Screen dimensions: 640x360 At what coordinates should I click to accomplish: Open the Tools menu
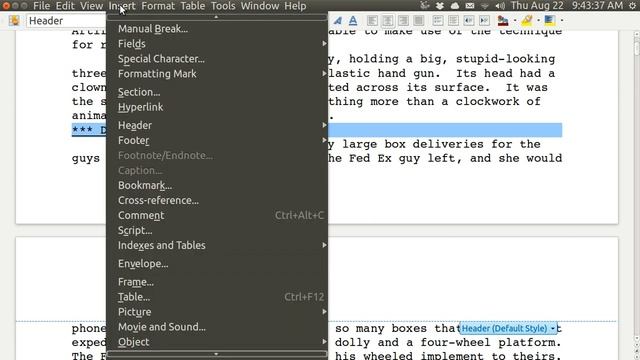223,6
